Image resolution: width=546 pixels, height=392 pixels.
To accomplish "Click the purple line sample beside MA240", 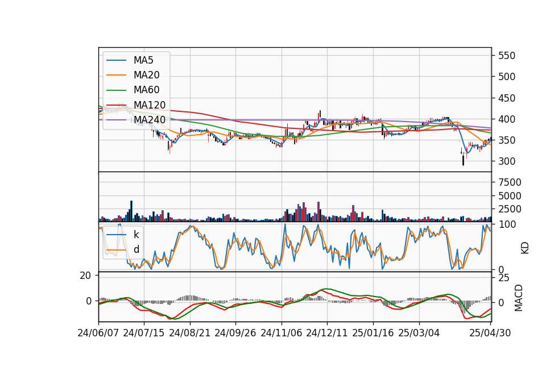I will click(x=116, y=120).
